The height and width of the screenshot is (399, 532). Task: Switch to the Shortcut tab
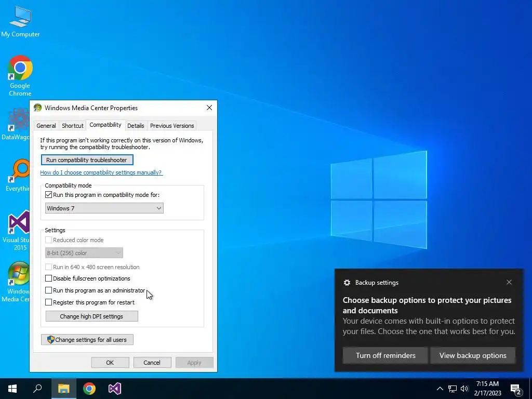coord(73,126)
